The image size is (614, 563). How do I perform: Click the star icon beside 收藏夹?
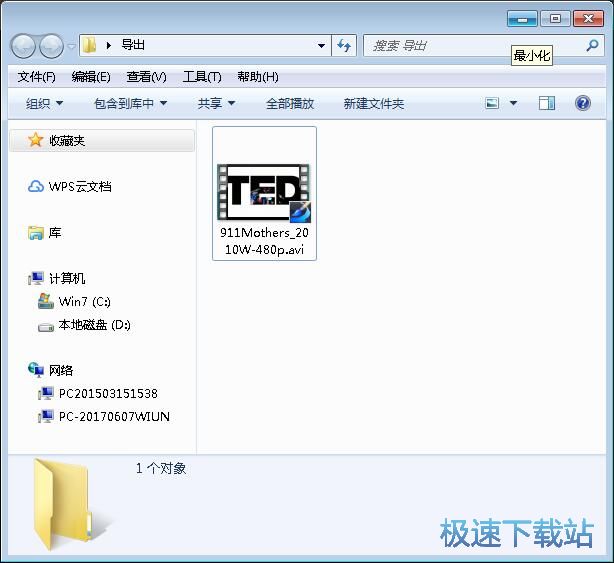(35, 140)
